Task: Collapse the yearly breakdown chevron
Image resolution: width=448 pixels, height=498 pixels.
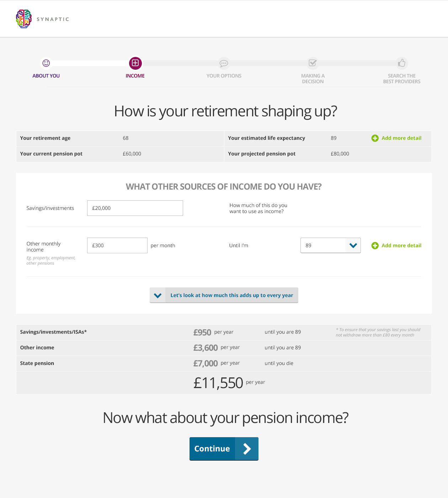Action: point(158,295)
